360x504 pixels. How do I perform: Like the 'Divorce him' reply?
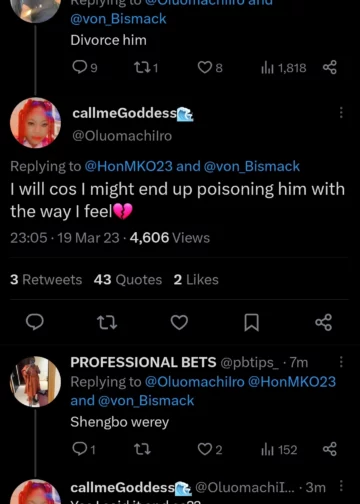pos(210,68)
